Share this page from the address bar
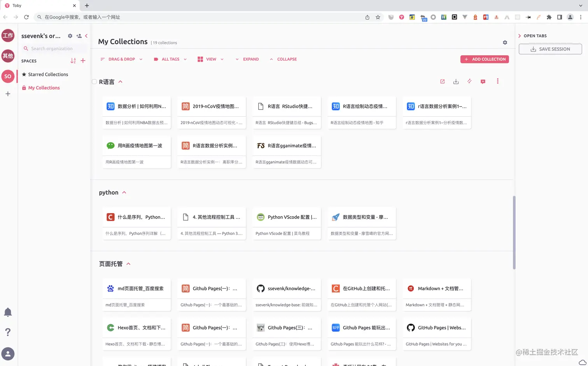 pyautogui.click(x=367, y=17)
